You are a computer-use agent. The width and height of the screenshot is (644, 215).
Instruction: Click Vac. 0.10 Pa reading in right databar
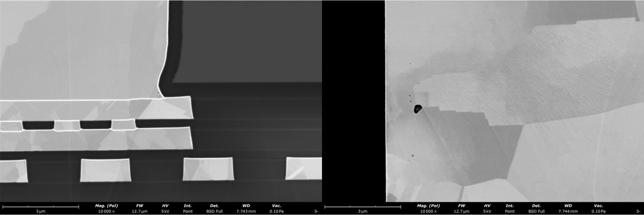pyautogui.click(x=599, y=211)
